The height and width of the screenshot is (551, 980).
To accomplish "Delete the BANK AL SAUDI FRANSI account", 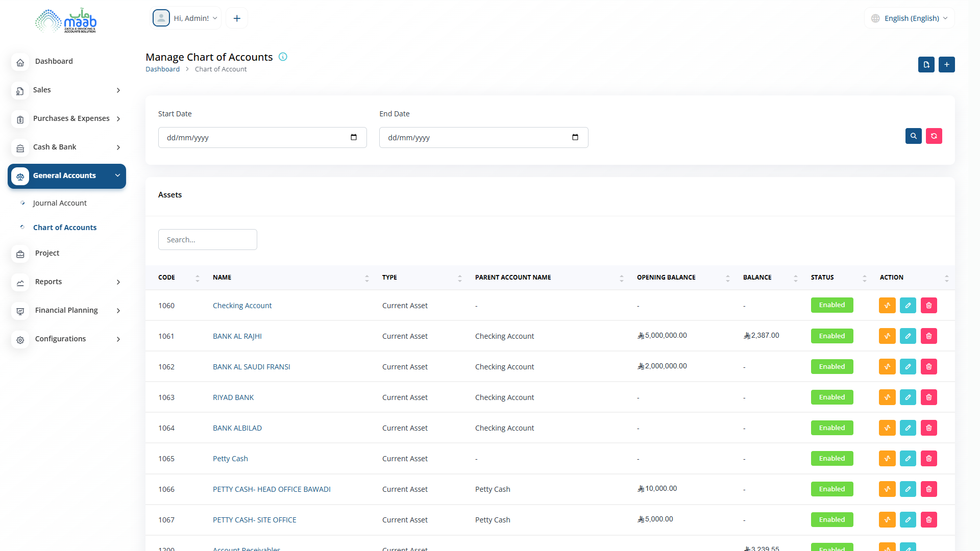I will pos(929,367).
